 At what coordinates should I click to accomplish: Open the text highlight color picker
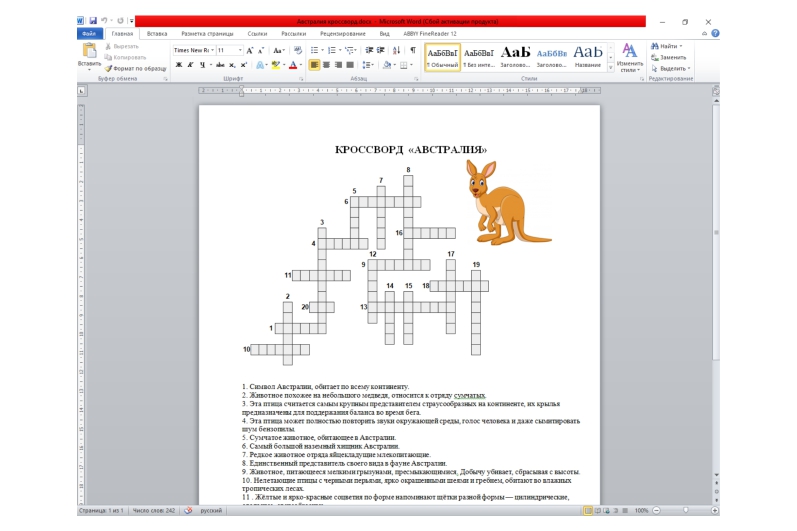[283, 65]
